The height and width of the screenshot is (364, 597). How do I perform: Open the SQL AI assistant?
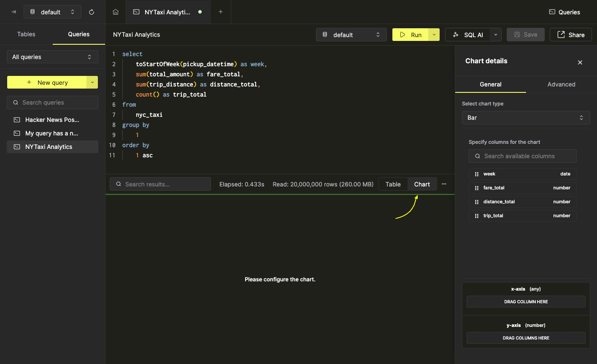click(x=468, y=35)
